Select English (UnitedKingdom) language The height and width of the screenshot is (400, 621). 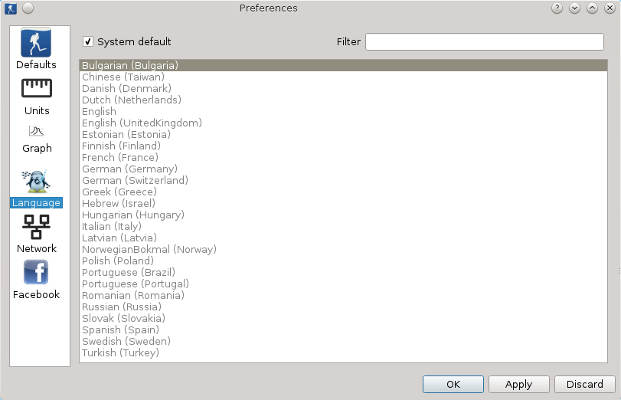click(x=343, y=123)
